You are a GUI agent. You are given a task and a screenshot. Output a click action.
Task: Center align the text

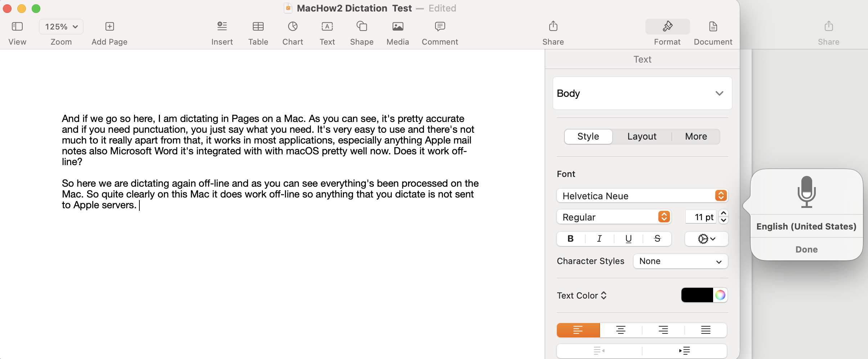pos(621,330)
